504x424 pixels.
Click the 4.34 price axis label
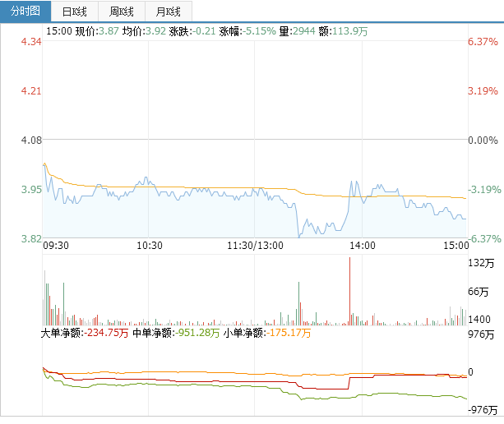[x=31, y=41]
